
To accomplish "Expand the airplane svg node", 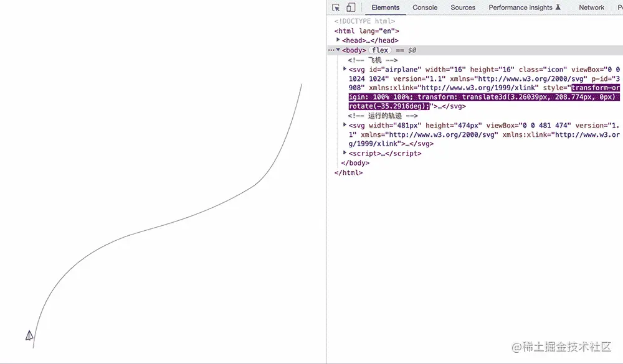I will 345,68.
